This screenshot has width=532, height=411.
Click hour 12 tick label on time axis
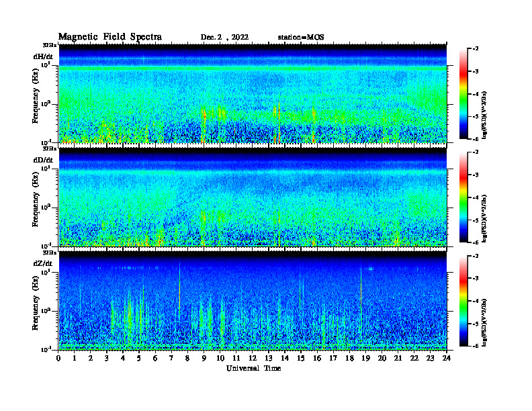click(x=253, y=359)
